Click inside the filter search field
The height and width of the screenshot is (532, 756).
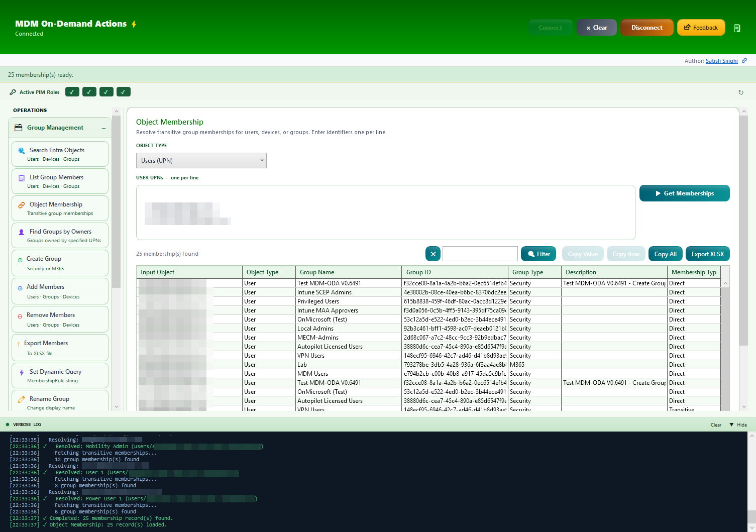479,254
